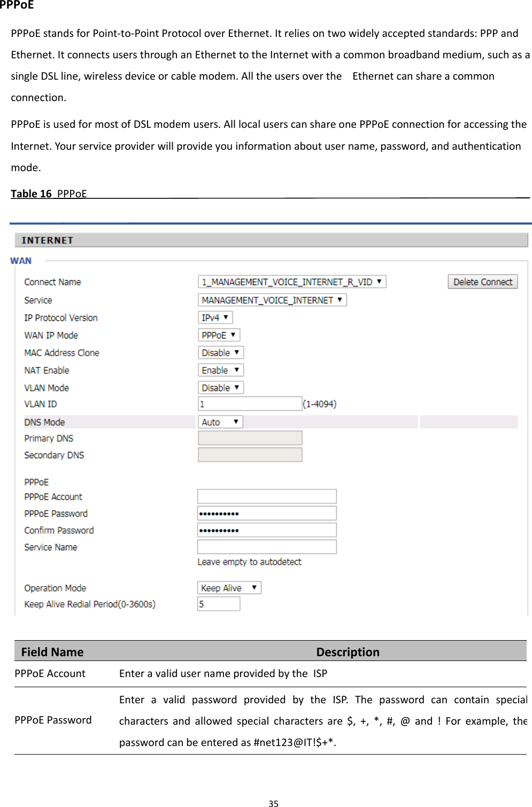Screen dimensions: 532x807
Task: Select the Keep Alive Redial Period field
Action: click(218, 604)
